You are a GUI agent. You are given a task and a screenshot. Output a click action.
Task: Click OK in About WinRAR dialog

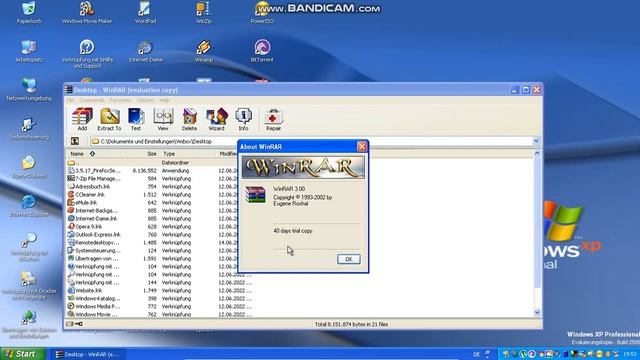tap(349, 259)
